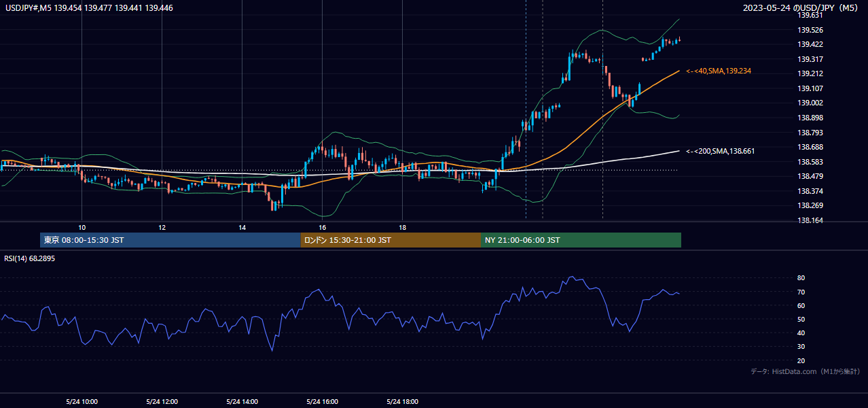Click the 5/24 12:00 date label
868x408 pixels.
(x=162, y=401)
